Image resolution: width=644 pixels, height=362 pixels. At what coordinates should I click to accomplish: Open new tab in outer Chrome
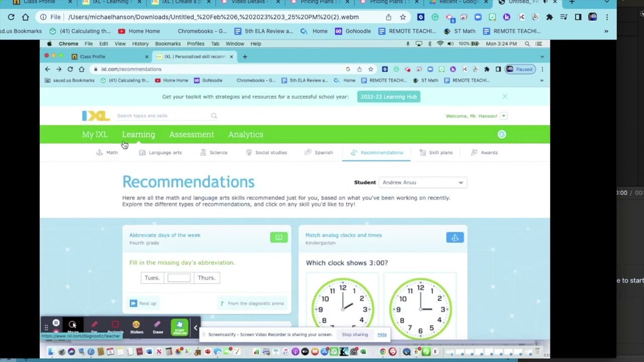pos(572,2)
